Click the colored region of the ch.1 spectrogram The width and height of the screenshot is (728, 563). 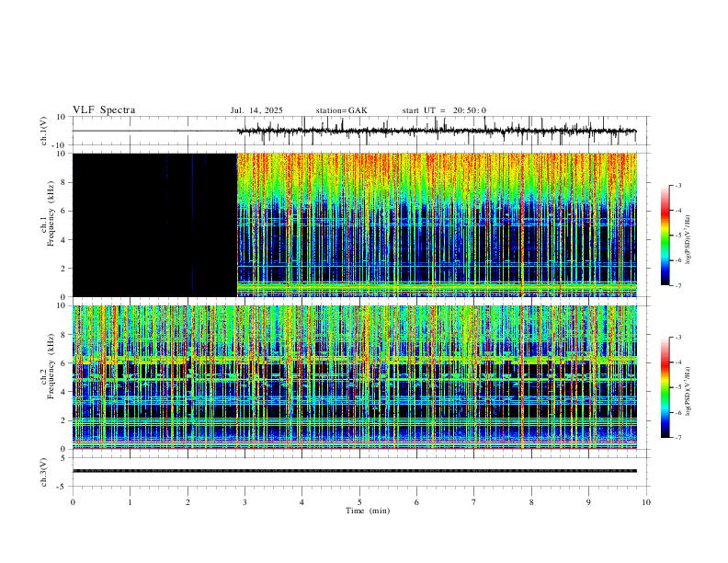point(437,224)
